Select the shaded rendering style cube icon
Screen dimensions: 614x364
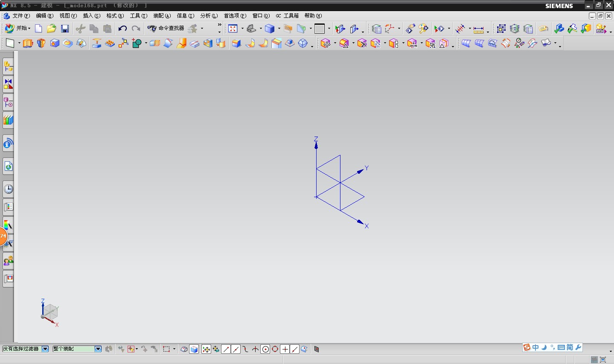(x=270, y=29)
